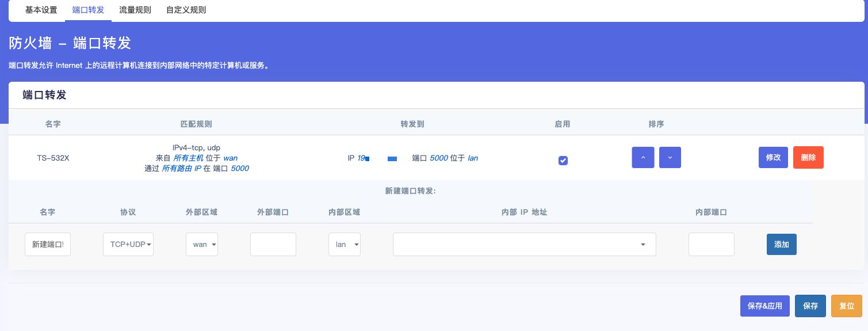Click the blue 保存 button
Image resolution: width=868 pixels, height=331 pixels.
tap(810, 306)
